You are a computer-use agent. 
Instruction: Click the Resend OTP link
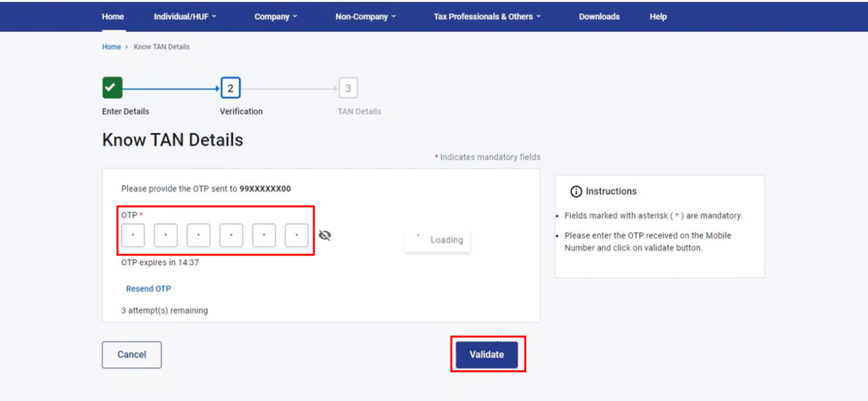click(148, 288)
